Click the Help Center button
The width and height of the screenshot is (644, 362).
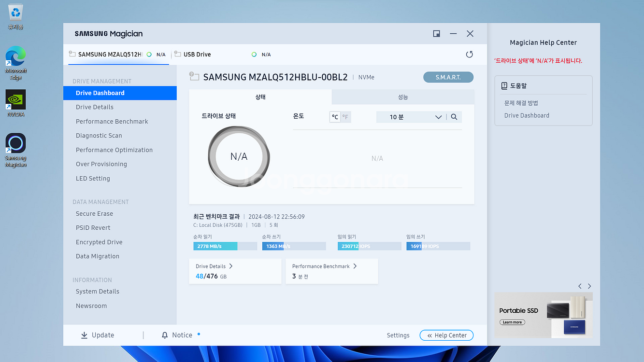(446, 335)
